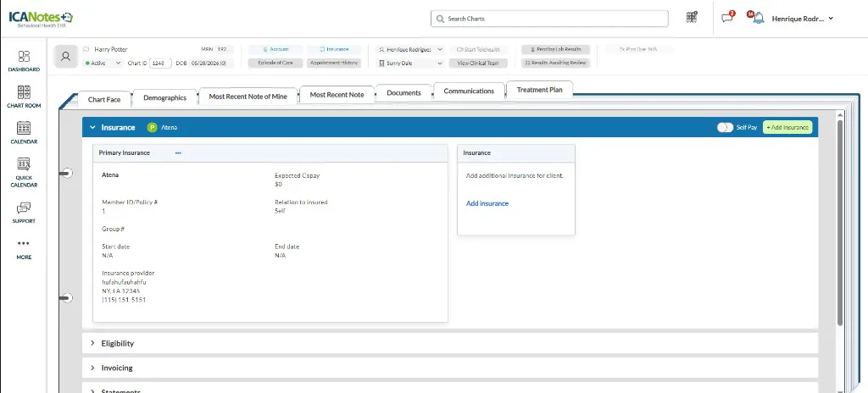Open the Dashboard from the sidebar

(24, 61)
